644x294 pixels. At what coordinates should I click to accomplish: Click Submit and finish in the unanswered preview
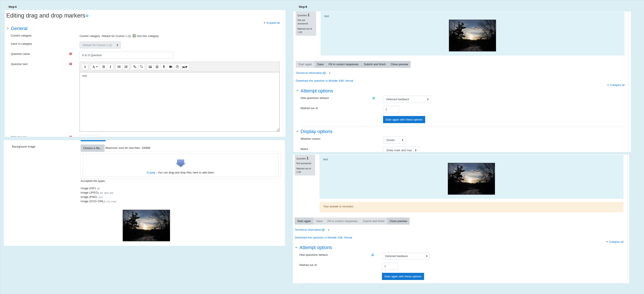375,64
